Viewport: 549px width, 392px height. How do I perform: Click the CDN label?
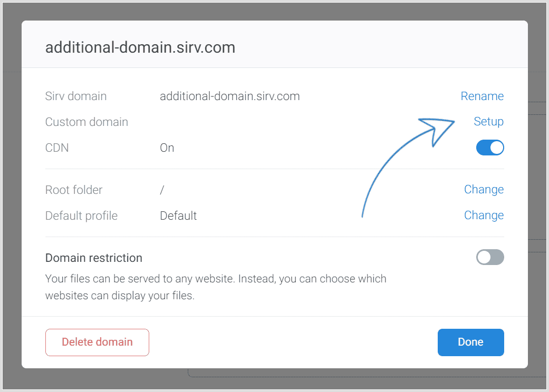pyautogui.click(x=57, y=148)
